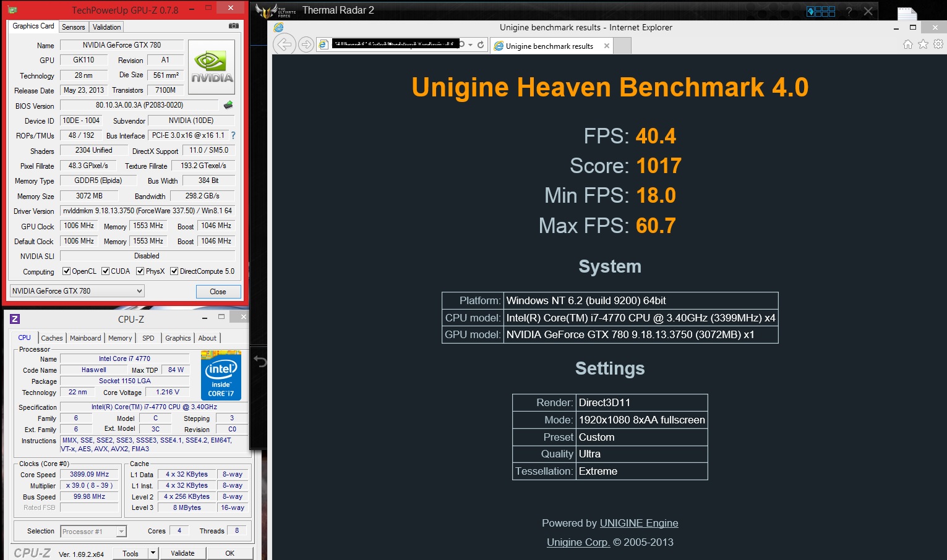Click the Level 3 cache 8 MBytes value
This screenshot has height=560, width=947.
point(187,508)
